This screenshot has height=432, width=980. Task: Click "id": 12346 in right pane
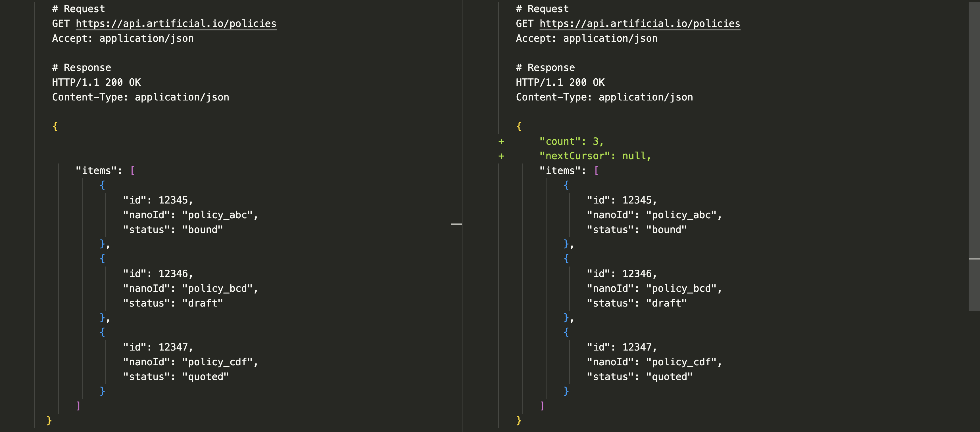[x=622, y=274]
